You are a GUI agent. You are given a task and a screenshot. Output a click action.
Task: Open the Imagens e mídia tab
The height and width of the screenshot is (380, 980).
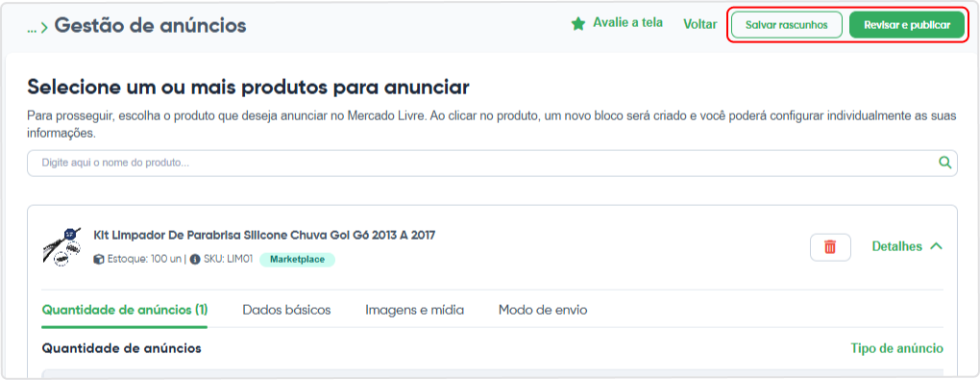click(414, 310)
